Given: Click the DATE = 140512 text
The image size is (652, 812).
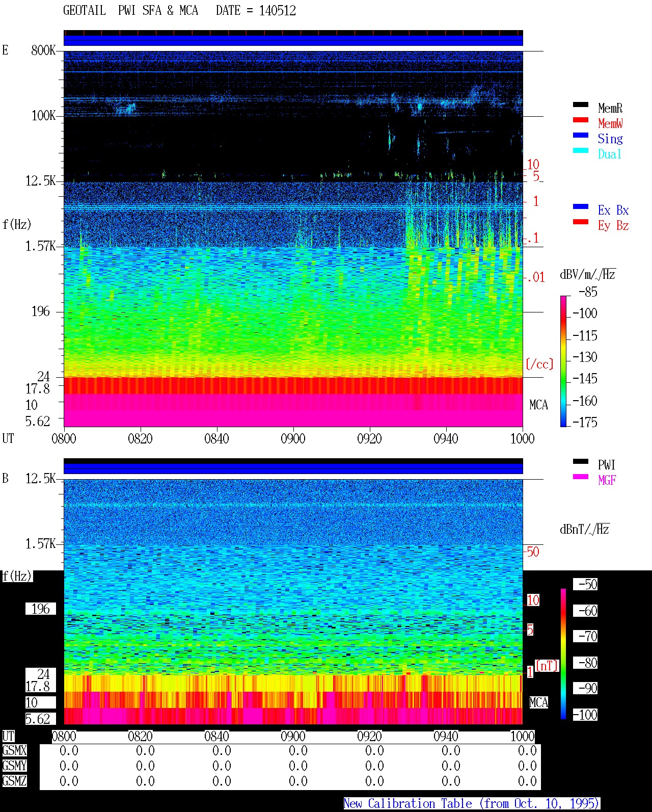Looking at the screenshot, I should click(256, 11).
